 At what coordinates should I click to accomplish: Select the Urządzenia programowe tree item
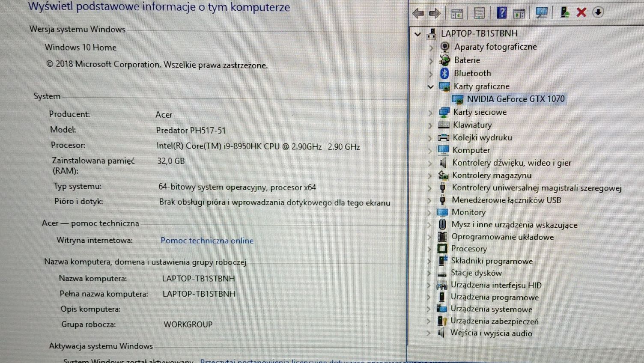495,297
